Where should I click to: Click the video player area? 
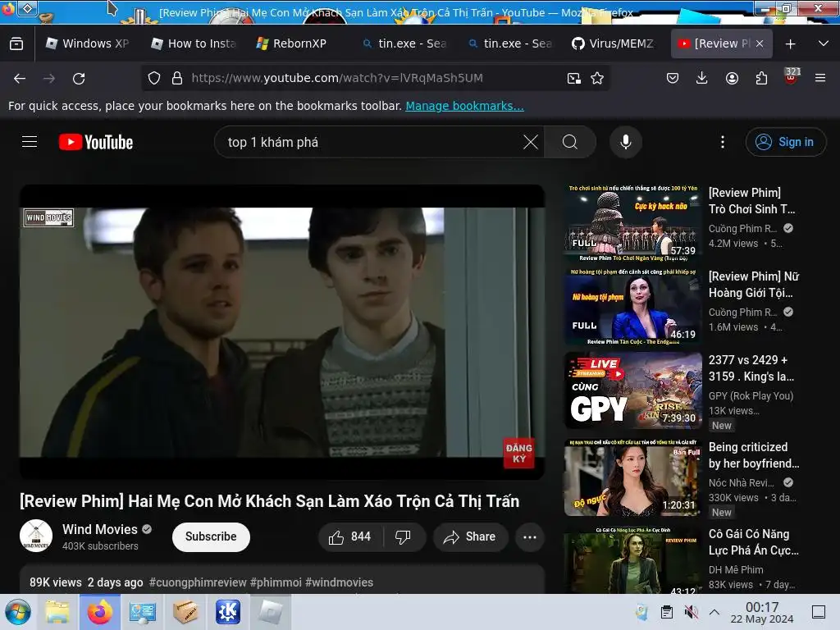282,332
